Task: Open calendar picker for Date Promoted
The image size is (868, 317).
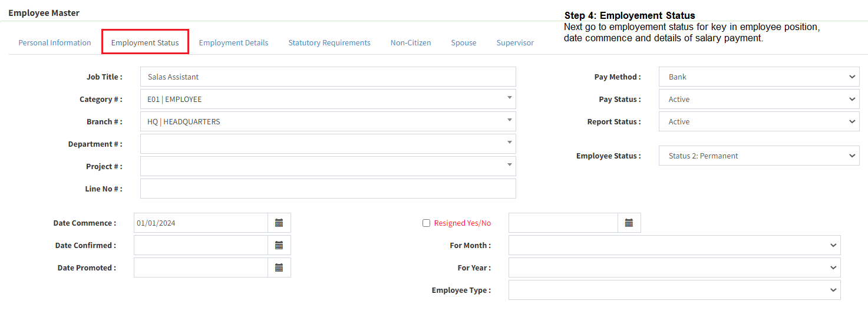Action: click(x=279, y=268)
